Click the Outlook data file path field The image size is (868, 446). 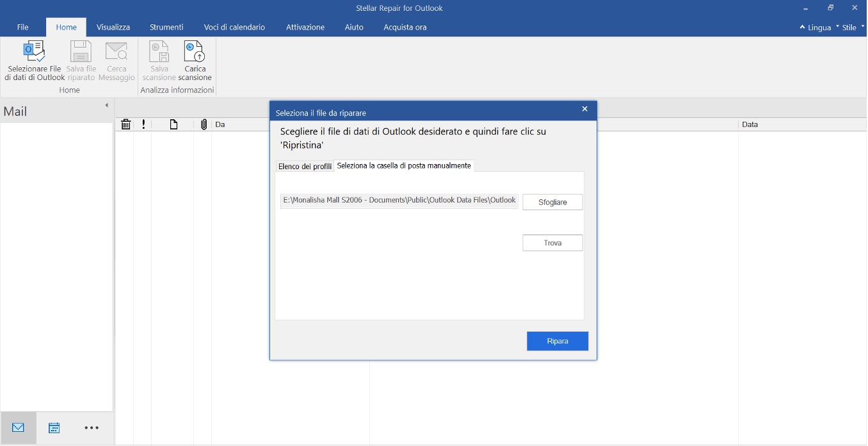(399, 201)
